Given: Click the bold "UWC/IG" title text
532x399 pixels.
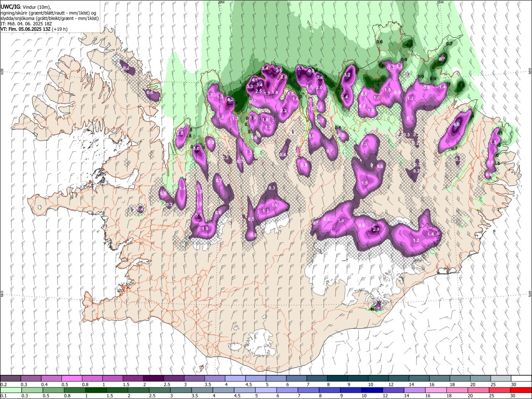Looking at the screenshot, I should click(x=10, y=7).
